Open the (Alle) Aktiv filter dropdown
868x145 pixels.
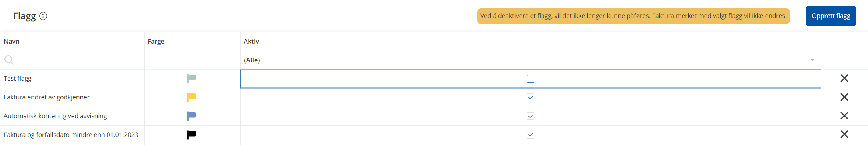(530, 60)
